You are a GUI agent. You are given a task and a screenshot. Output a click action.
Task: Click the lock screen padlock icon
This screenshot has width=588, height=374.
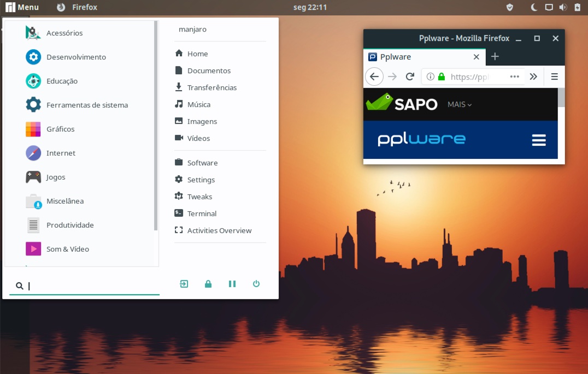(x=208, y=283)
